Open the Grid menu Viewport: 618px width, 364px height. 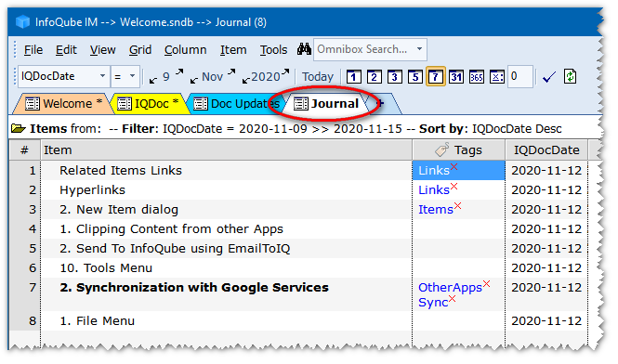(x=140, y=49)
